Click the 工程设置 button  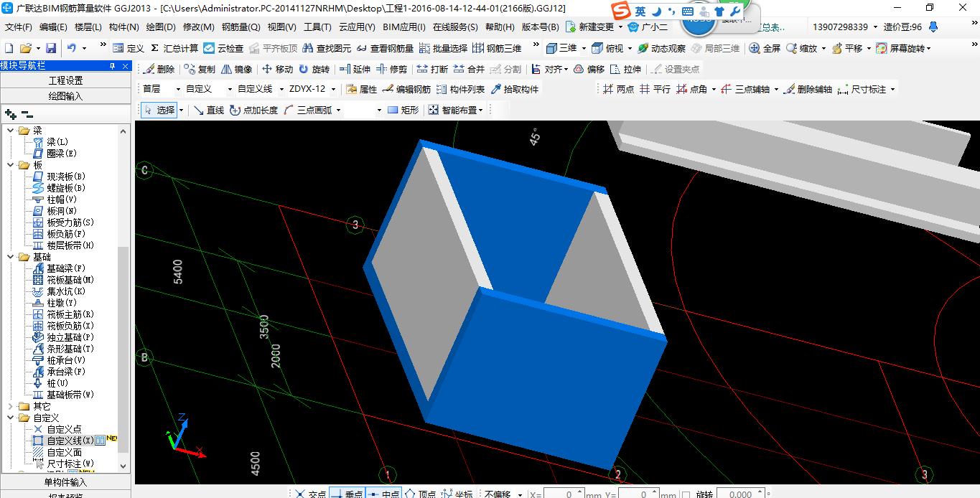click(x=65, y=80)
